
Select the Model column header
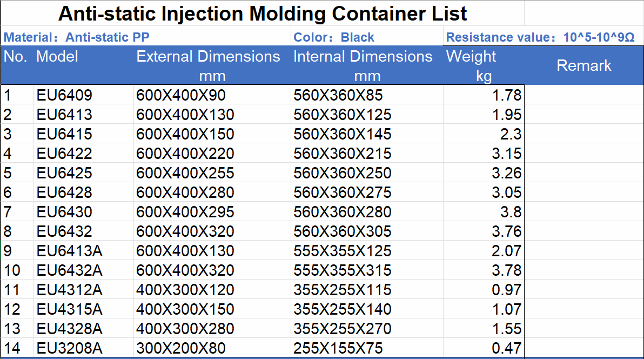57,57
